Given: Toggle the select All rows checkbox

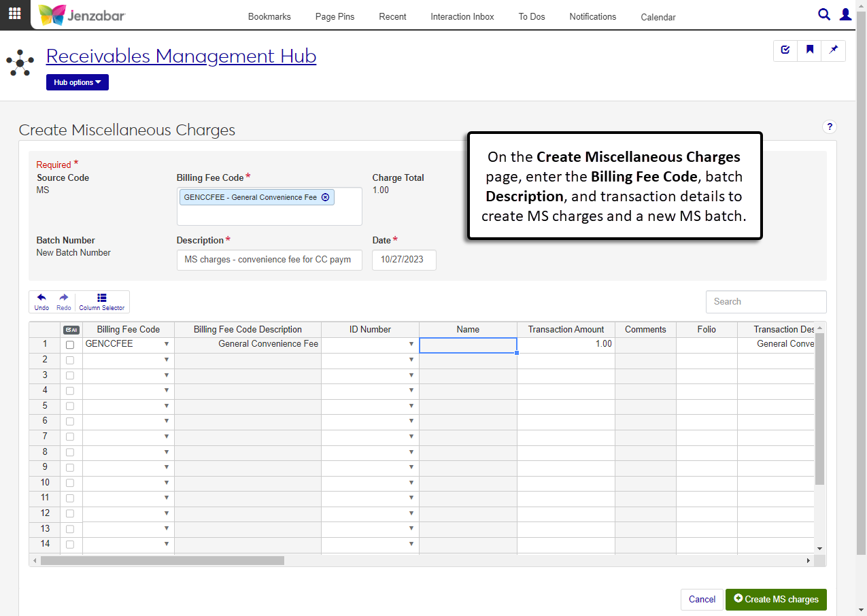Looking at the screenshot, I should point(71,330).
